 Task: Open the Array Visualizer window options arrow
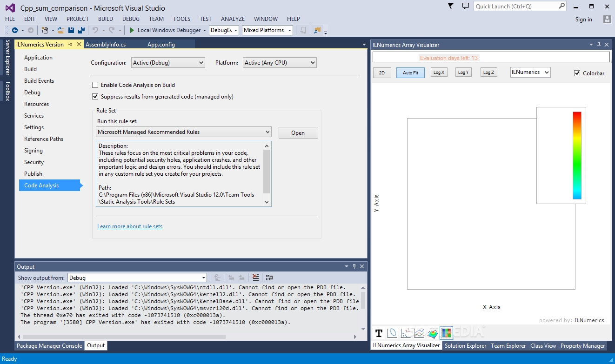click(x=591, y=45)
